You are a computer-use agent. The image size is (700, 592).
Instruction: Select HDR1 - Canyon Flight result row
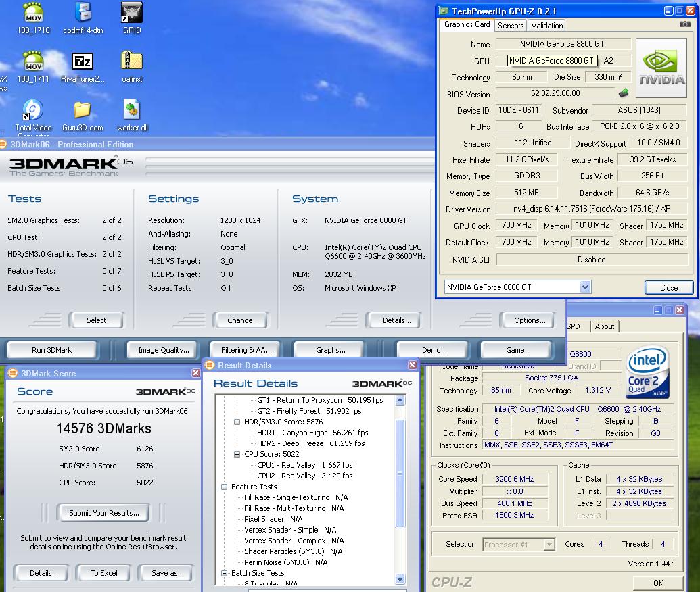(x=312, y=433)
